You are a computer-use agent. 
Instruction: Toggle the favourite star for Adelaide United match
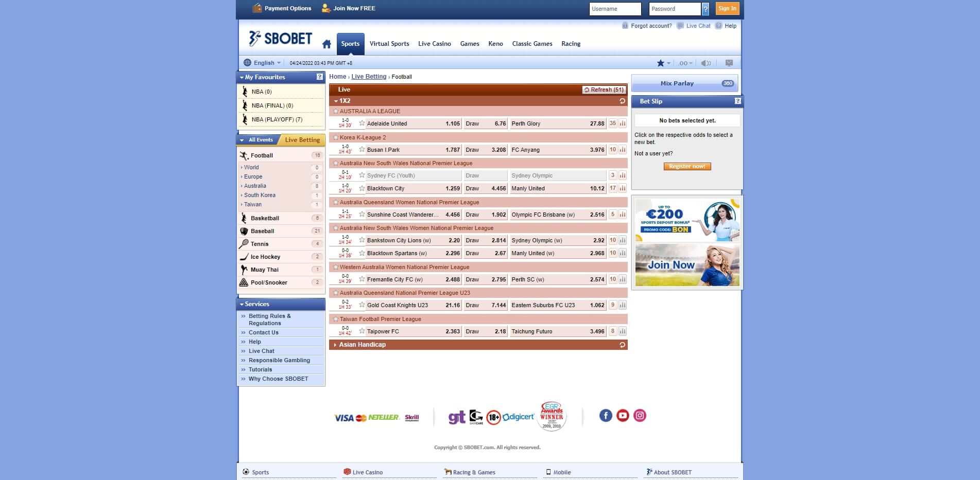362,123
